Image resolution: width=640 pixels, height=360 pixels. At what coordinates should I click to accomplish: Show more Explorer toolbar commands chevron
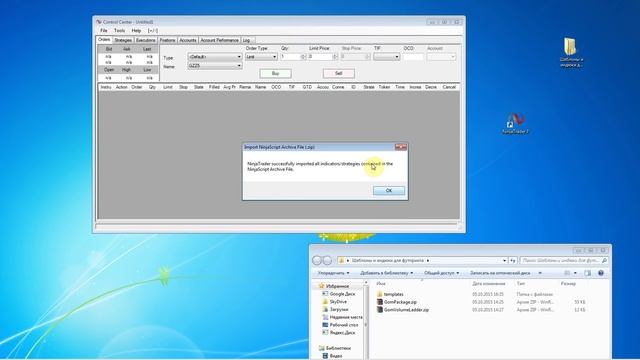click(540, 273)
